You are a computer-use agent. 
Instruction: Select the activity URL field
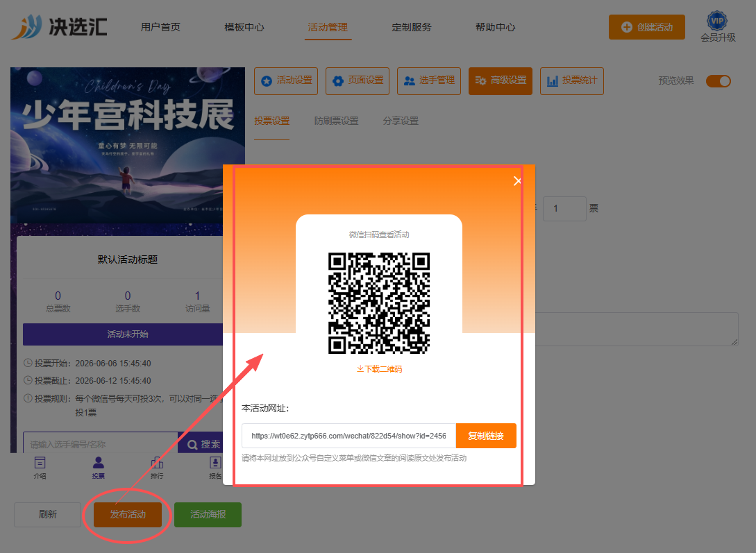coord(348,436)
